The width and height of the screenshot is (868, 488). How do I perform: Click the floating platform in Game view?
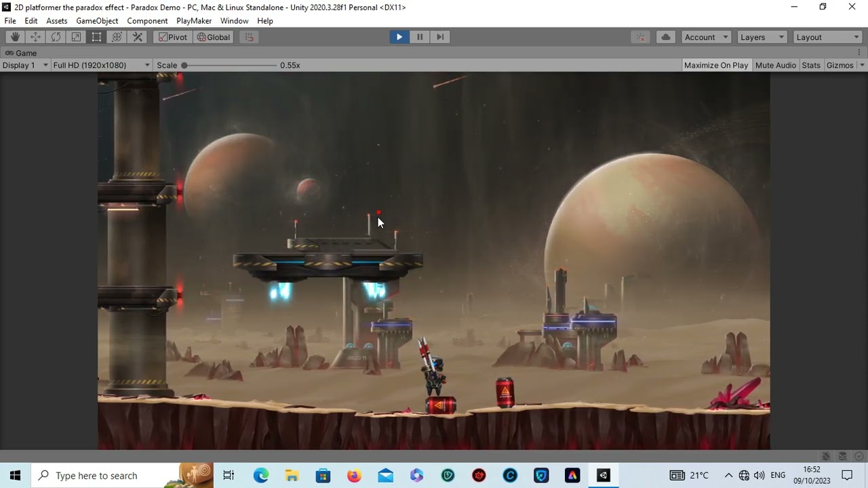[x=328, y=260]
